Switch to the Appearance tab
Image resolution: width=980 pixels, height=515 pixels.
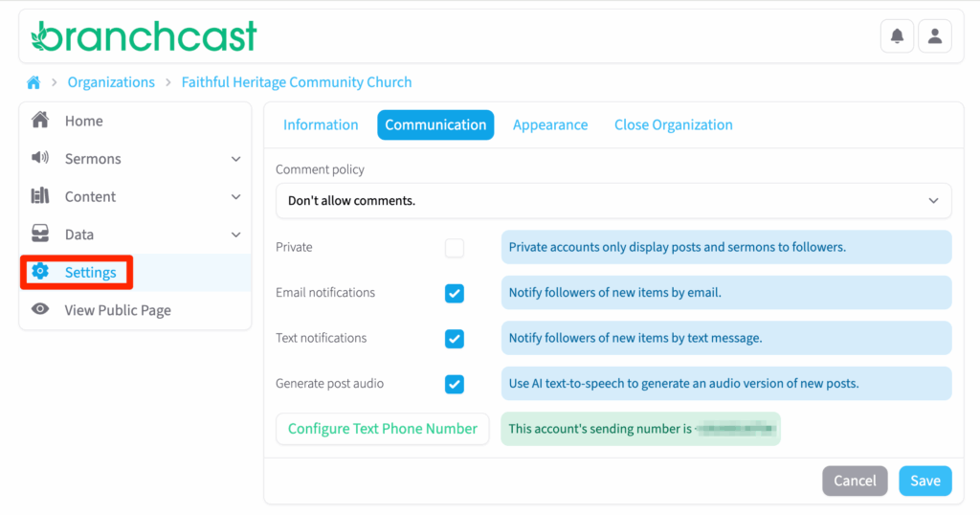[550, 125]
